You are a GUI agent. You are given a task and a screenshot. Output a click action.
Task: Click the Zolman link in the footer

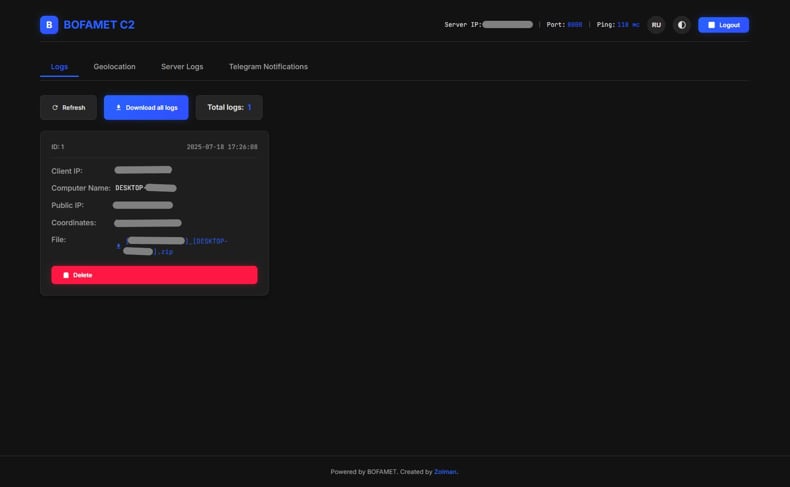point(445,472)
